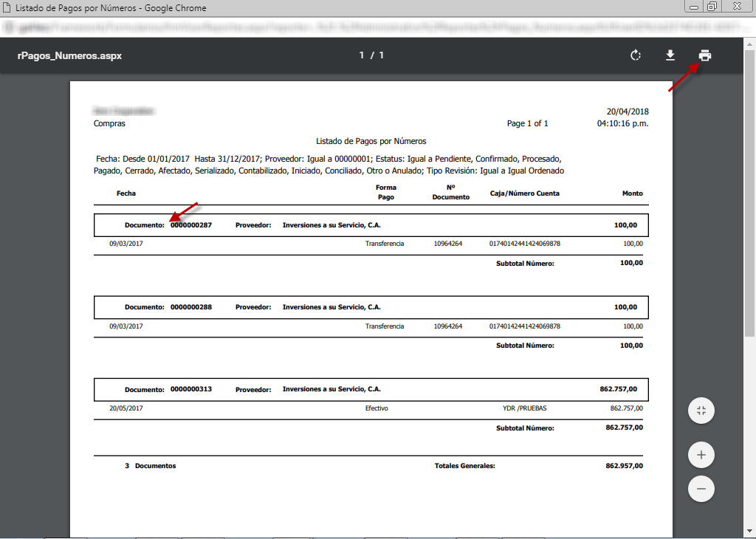The image size is (756, 539).
Task: Click document number 0000000313
Action: (x=191, y=389)
